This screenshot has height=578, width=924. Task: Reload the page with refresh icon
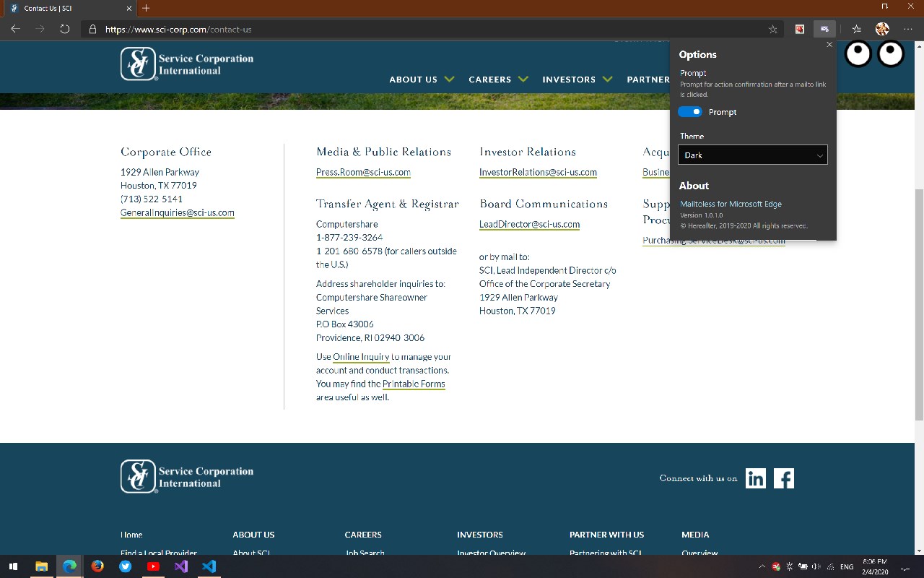click(x=64, y=29)
